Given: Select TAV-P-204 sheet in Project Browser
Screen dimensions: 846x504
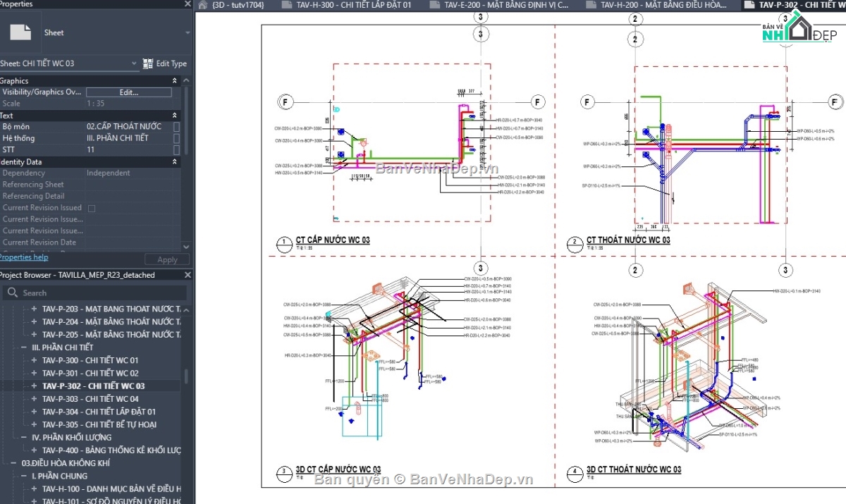Looking at the screenshot, I should coord(111,321).
